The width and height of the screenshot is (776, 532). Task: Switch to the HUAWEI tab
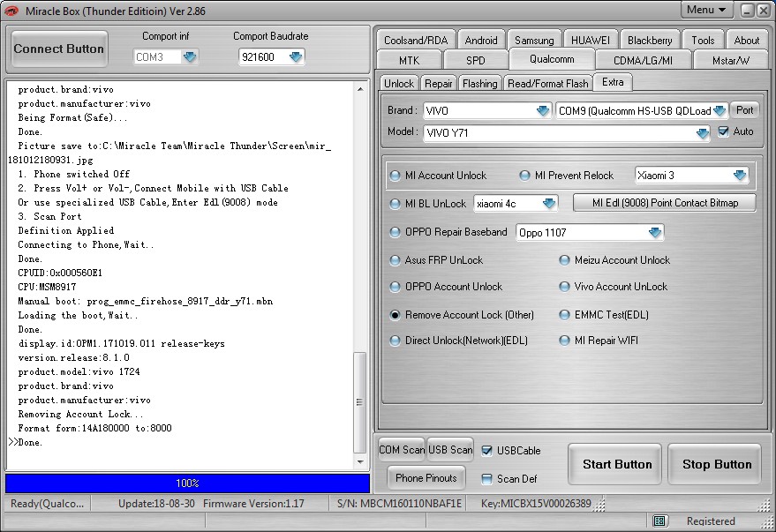coord(591,40)
